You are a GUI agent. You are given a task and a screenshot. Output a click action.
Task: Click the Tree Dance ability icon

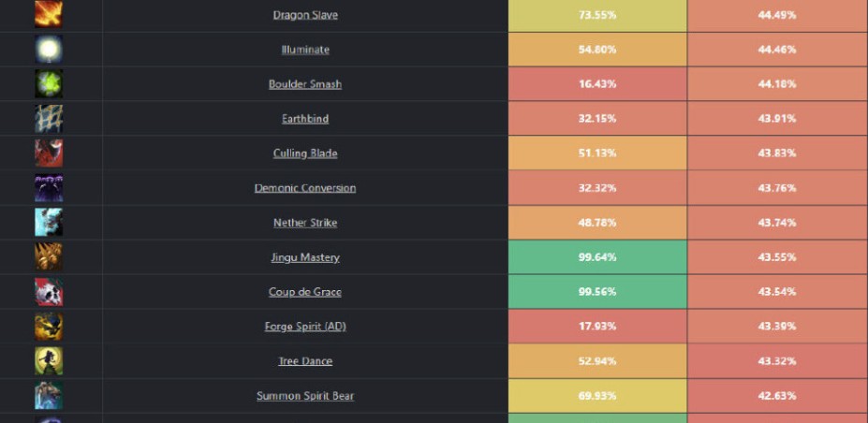click(x=49, y=361)
